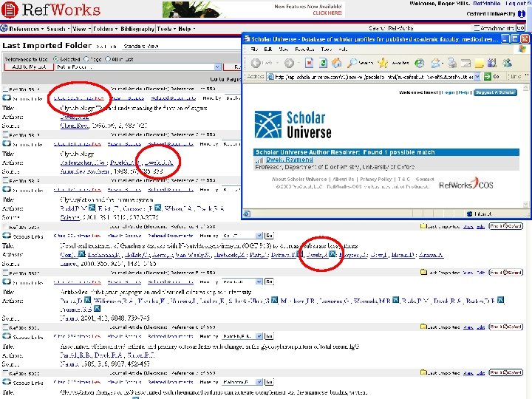Open View menu in RefWorks
The image size is (532, 399).
tap(81, 29)
